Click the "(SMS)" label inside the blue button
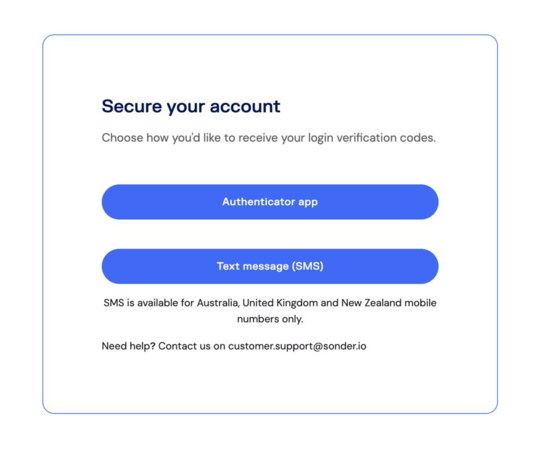The height and width of the screenshot is (453, 555). click(308, 266)
